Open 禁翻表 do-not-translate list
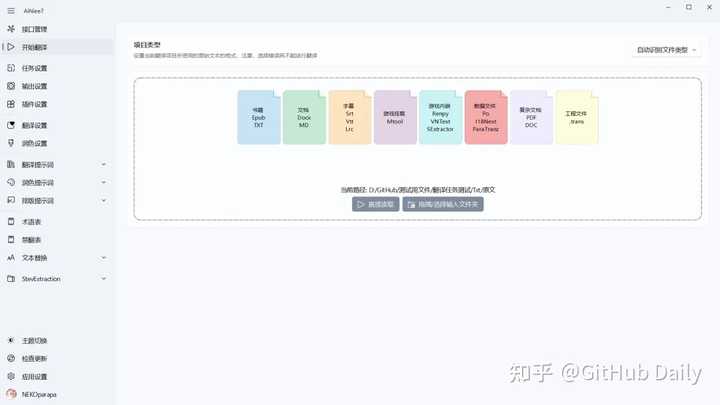720x405 pixels. (56, 240)
